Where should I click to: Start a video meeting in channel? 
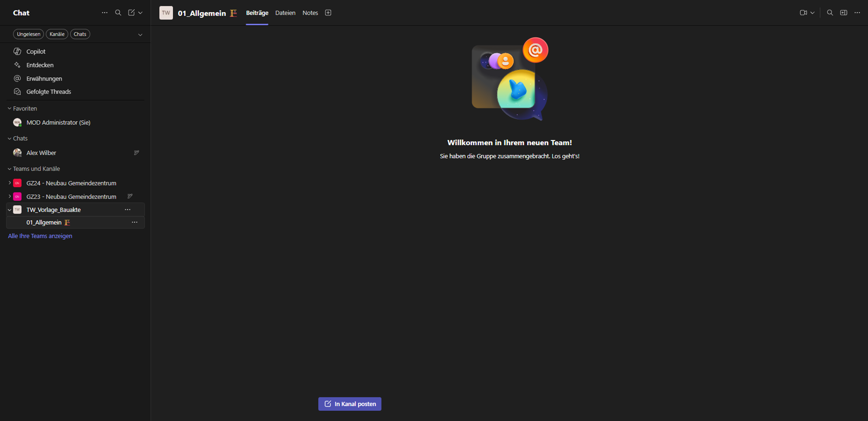point(803,13)
